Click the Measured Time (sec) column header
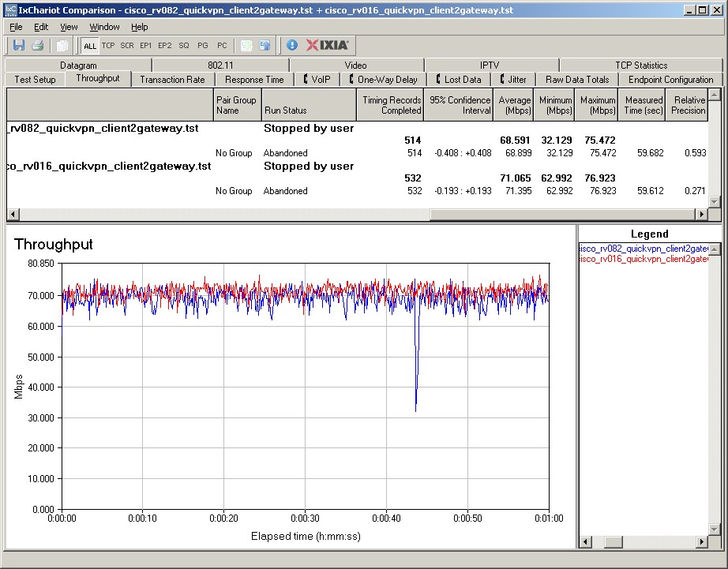 tap(642, 105)
